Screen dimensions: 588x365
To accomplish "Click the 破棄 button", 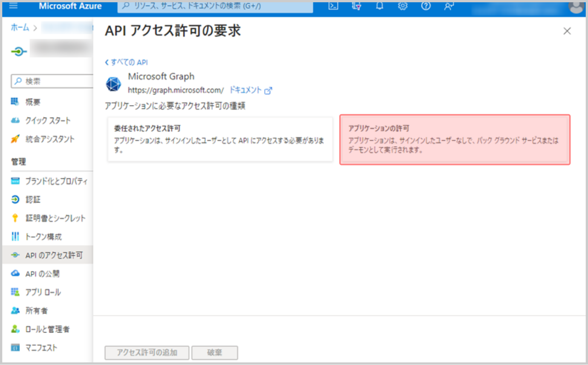I will (214, 353).
